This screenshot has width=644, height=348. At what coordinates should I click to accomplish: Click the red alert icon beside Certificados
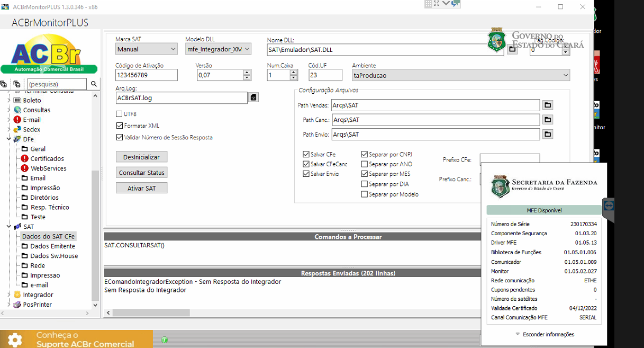pos(25,158)
